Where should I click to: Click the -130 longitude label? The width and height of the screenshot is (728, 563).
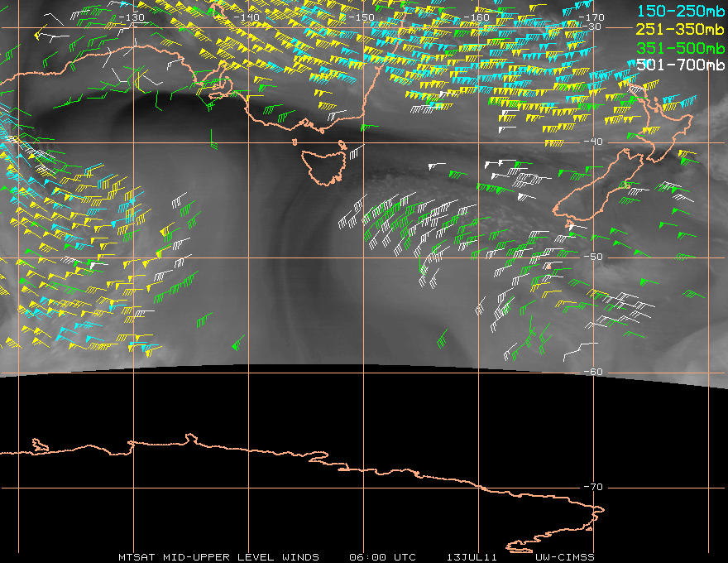pos(132,17)
